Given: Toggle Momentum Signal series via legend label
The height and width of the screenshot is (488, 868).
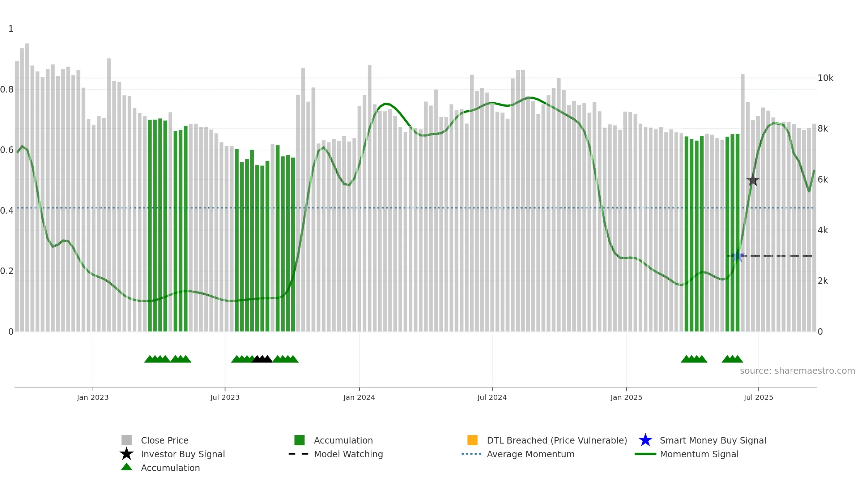Looking at the screenshot, I should click(699, 454).
